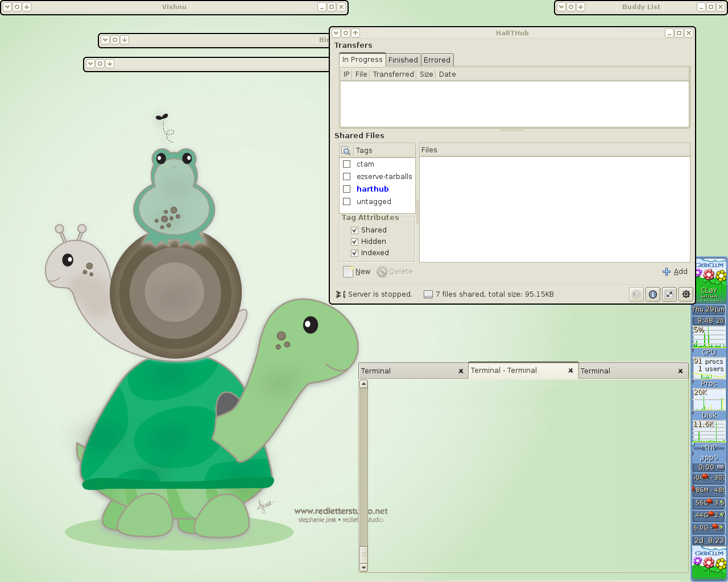728x582 pixels.
Task: Click the greyed-out help question mark icon
Action: pyautogui.click(x=636, y=294)
